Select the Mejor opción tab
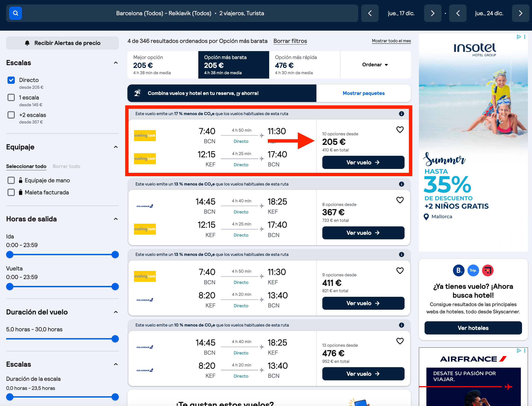The image size is (532, 406). (163, 64)
